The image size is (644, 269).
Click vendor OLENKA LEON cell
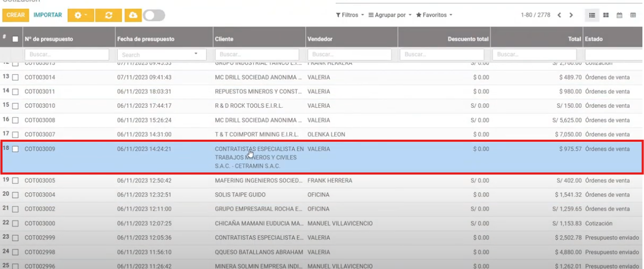pyautogui.click(x=326, y=134)
